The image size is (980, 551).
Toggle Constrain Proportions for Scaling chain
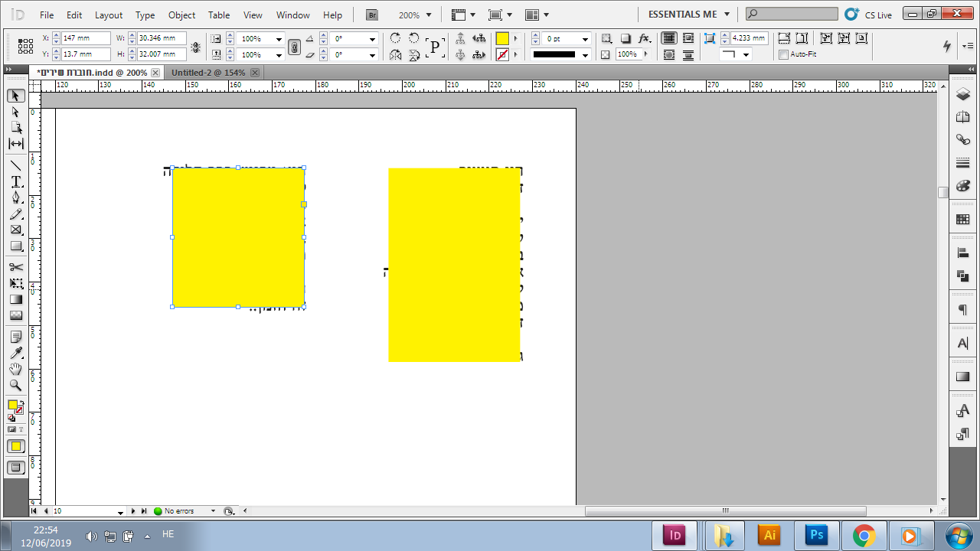tap(294, 47)
